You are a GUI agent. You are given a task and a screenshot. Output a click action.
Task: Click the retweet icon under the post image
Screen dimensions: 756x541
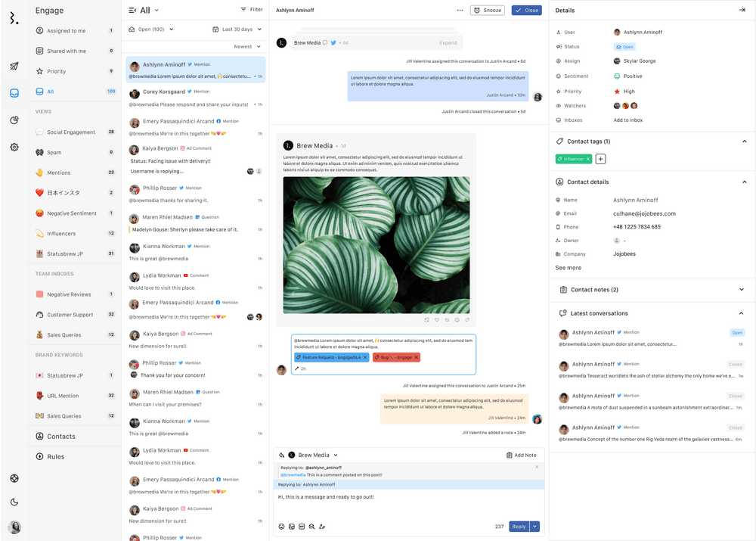[x=447, y=320]
